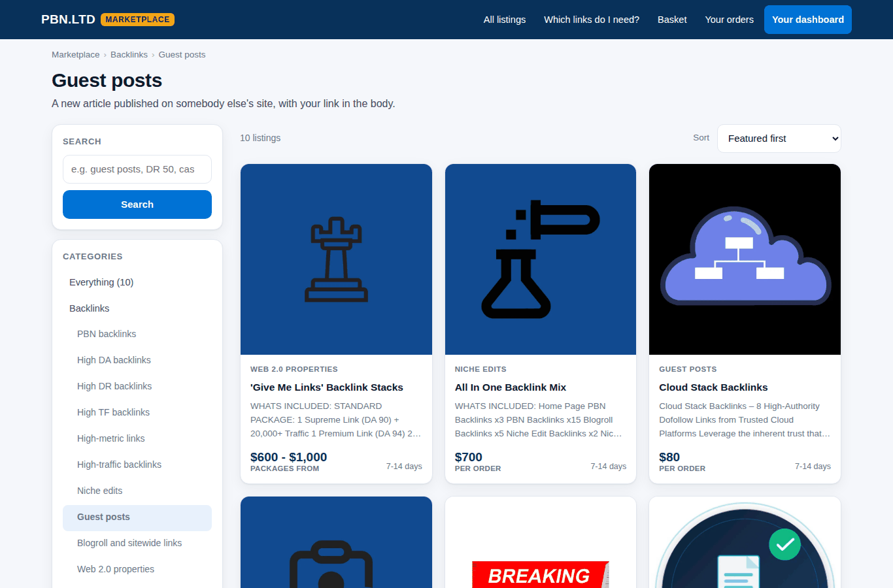Click the 'Give Me Links' description text
The image size is (893, 588).
pos(336,420)
